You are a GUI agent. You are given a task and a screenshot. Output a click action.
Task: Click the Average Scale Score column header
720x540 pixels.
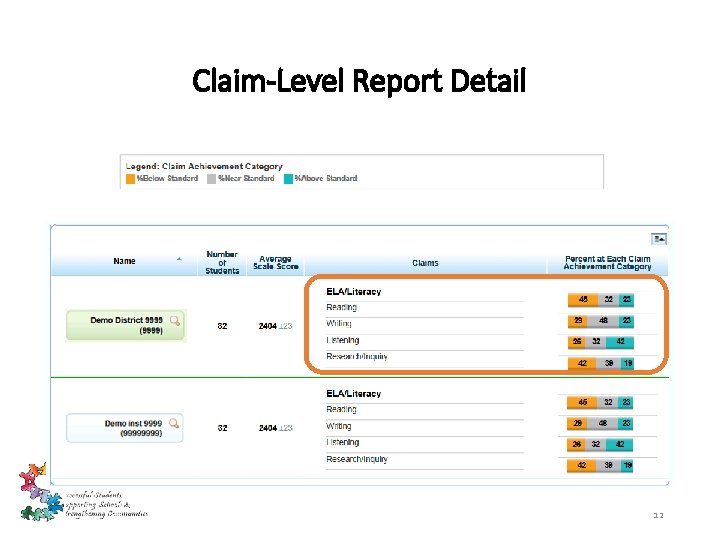tap(276, 263)
